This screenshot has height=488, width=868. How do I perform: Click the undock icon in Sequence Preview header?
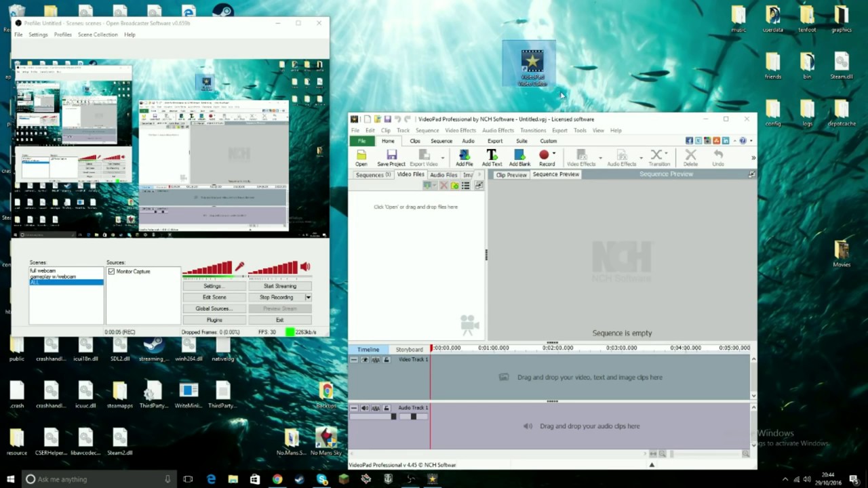(751, 174)
